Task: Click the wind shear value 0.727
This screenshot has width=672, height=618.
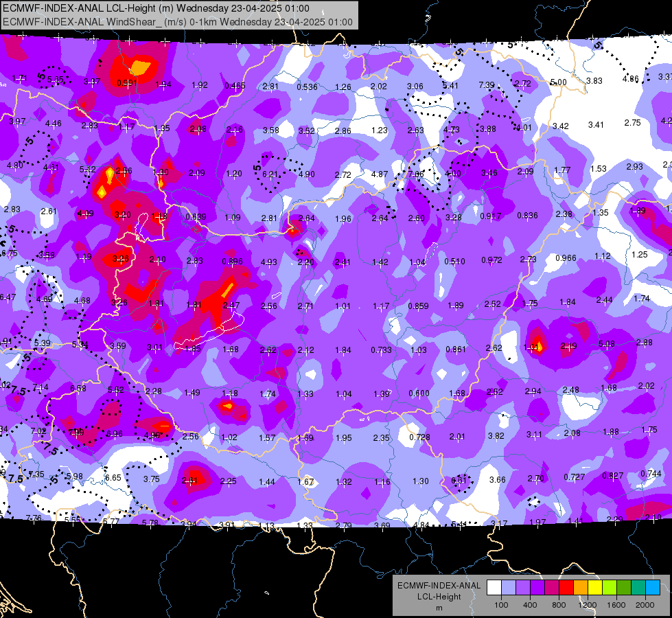Action: (575, 477)
